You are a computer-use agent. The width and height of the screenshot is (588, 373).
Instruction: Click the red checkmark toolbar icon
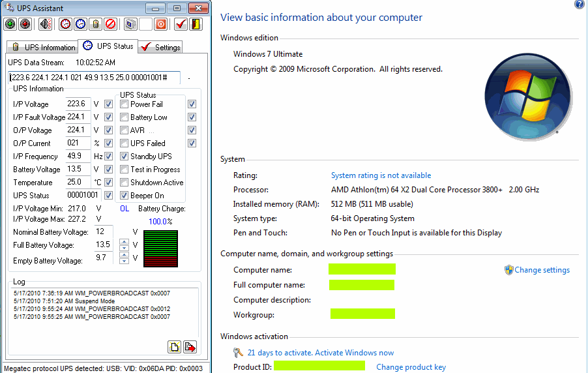pos(181,24)
